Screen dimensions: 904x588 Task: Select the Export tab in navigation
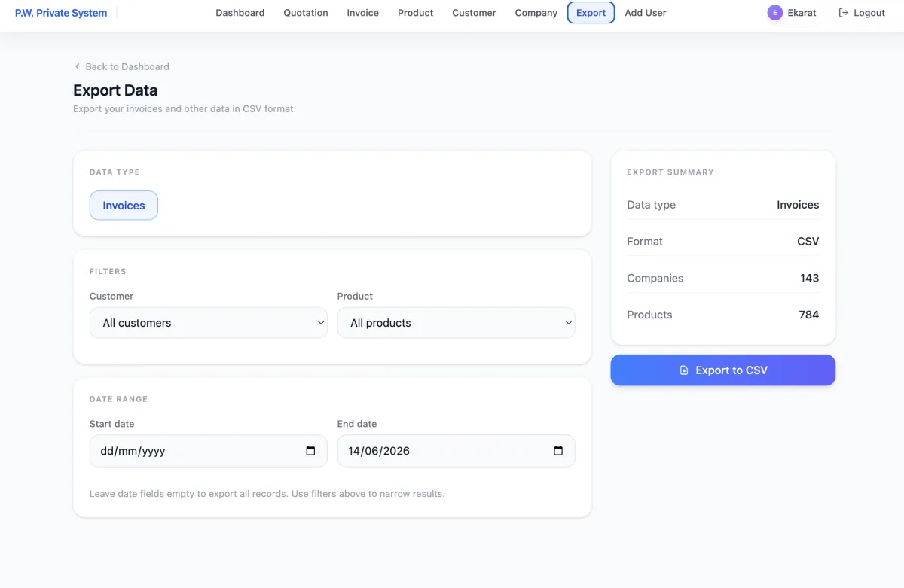591,13
